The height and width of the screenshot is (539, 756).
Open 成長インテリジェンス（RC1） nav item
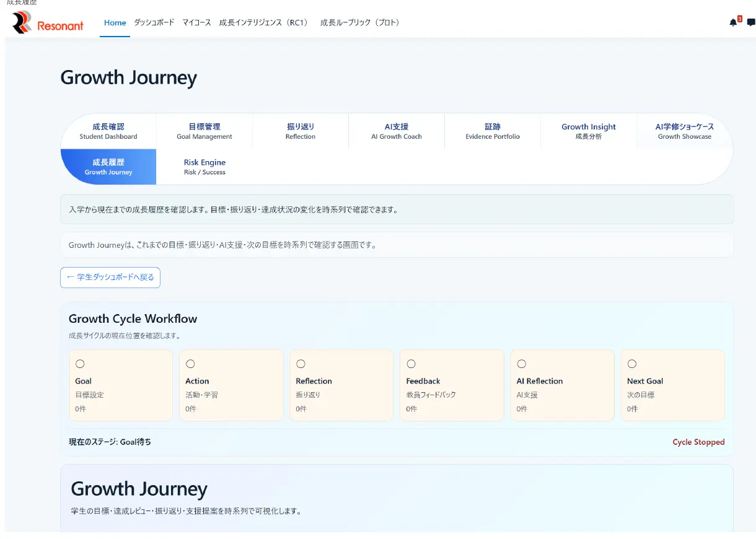click(265, 23)
